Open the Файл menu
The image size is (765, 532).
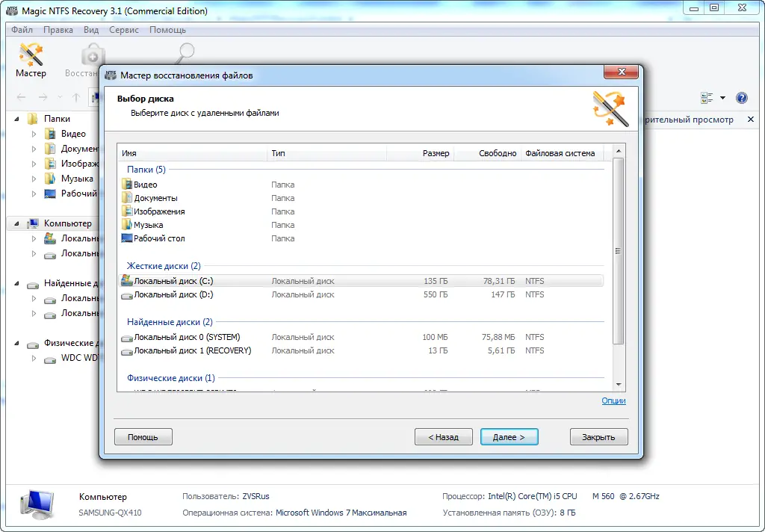coord(22,30)
